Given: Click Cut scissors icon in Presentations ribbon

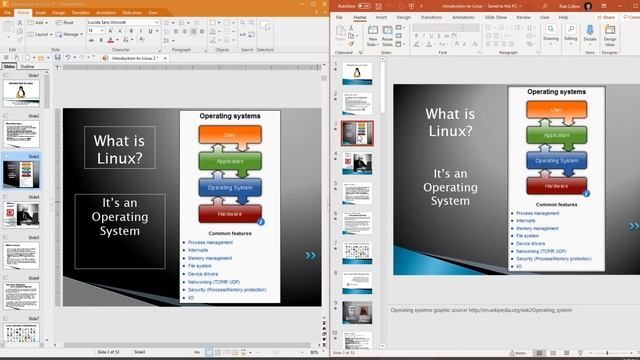Looking at the screenshot, I should click(x=20, y=23).
